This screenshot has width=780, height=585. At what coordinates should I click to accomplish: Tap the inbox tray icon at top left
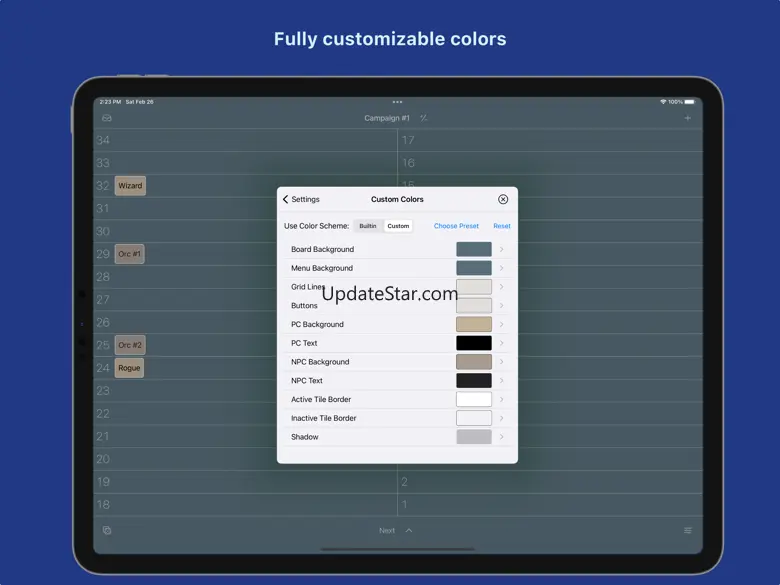point(107,118)
